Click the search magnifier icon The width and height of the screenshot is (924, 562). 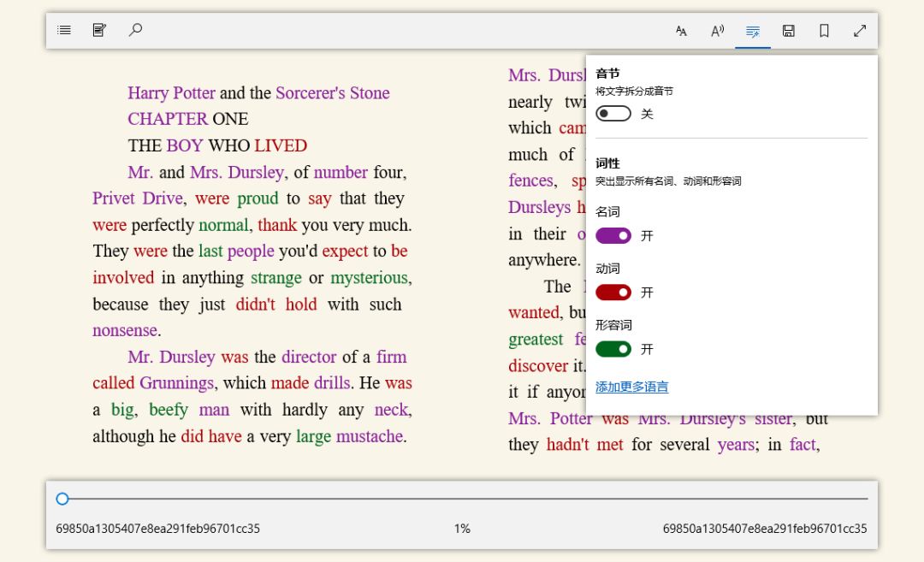(x=135, y=30)
